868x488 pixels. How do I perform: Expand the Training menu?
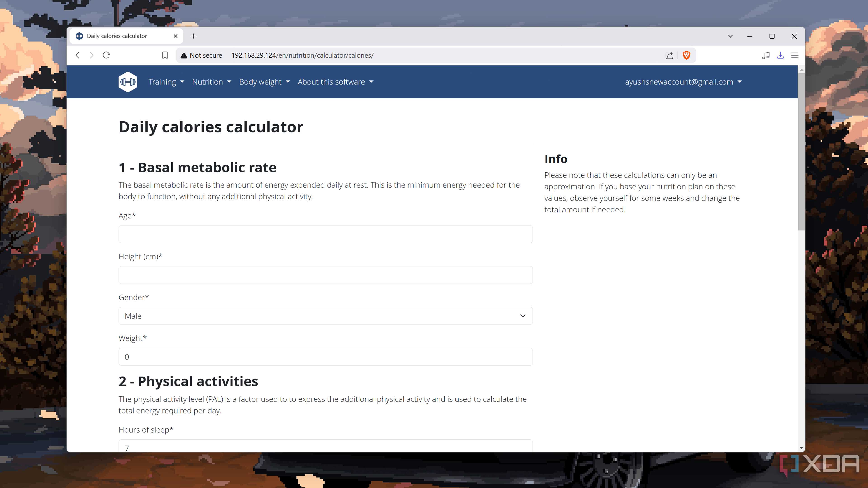[x=166, y=82]
